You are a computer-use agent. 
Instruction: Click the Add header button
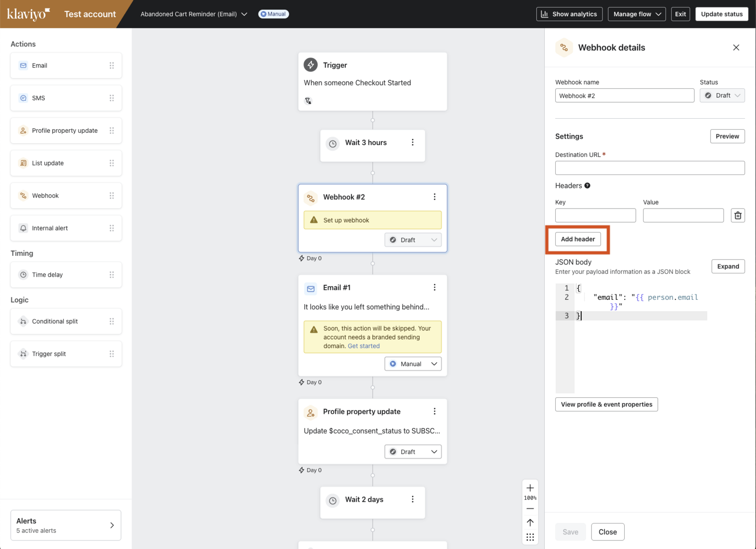pyautogui.click(x=578, y=239)
